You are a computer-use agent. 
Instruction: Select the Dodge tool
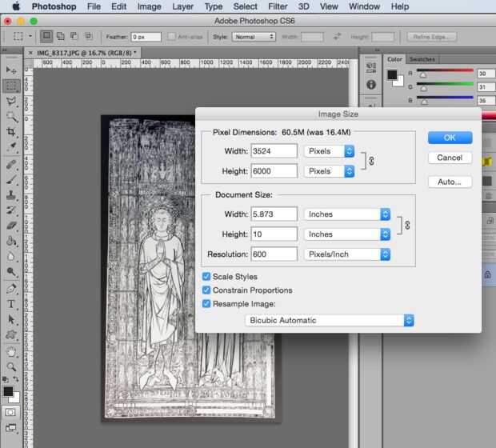(x=11, y=272)
